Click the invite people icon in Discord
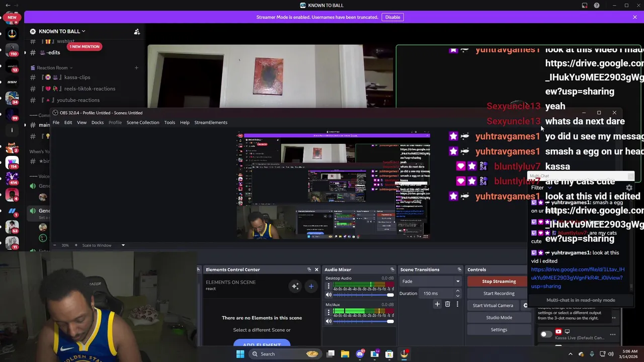644x362 pixels. 137,32
